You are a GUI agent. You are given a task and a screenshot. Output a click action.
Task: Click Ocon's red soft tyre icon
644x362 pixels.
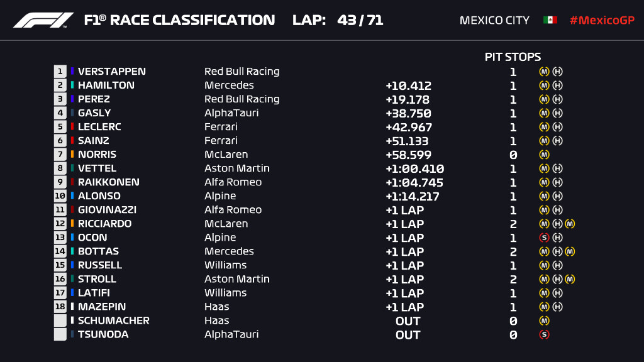point(544,238)
